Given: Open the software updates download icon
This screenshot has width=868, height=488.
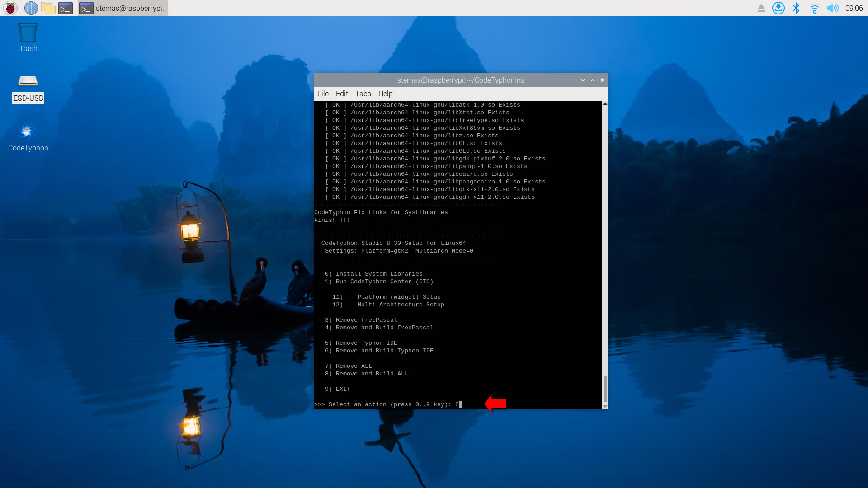Looking at the screenshot, I should pyautogui.click(x=778, y=8).
